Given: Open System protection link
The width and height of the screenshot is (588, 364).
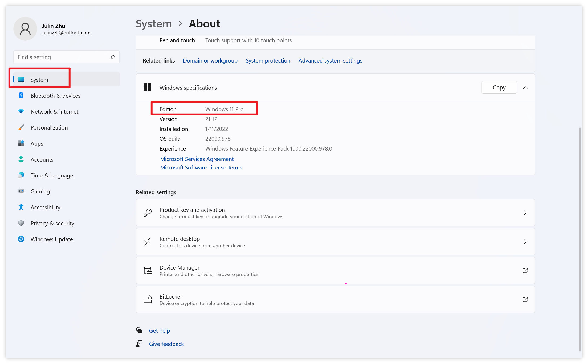Looking at the screenshot, I should tap(268, 61).
